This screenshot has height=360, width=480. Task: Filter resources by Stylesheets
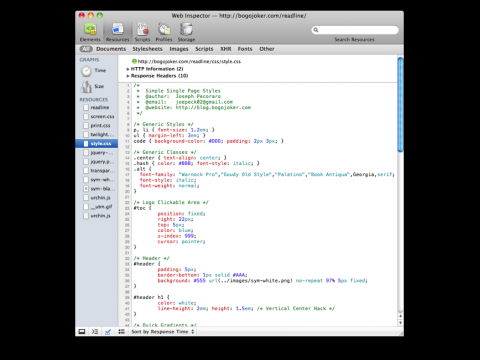point(147,49)
